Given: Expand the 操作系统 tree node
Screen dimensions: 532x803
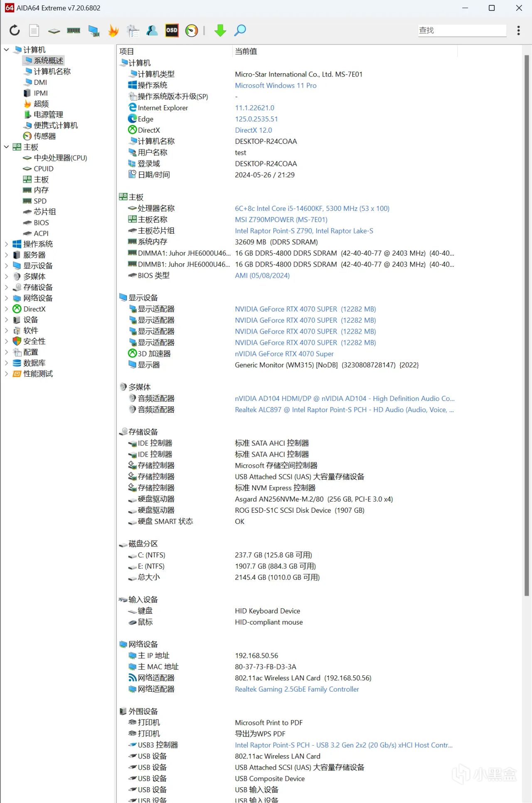Looking at the screenshot, I should [x=6, y=244].
